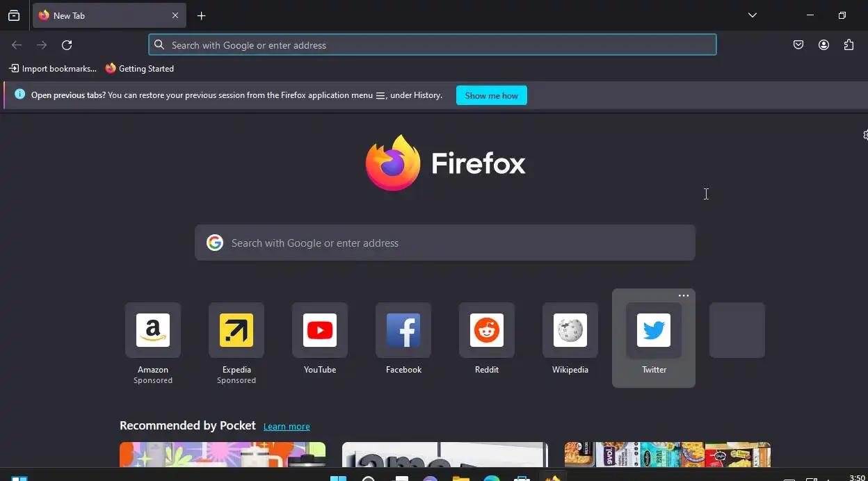Open the Save to Pocket icon
The height and width of the screenshot is (481, 868).
click(798, 45)
